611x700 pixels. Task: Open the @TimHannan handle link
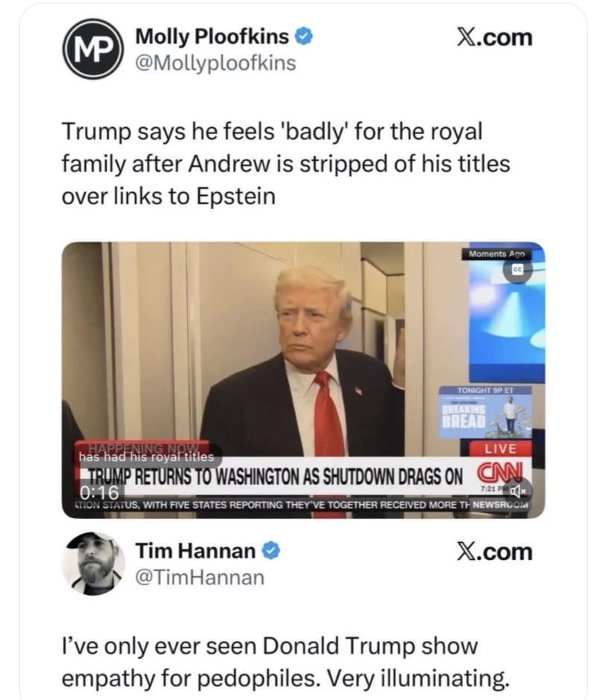point(199,577)
